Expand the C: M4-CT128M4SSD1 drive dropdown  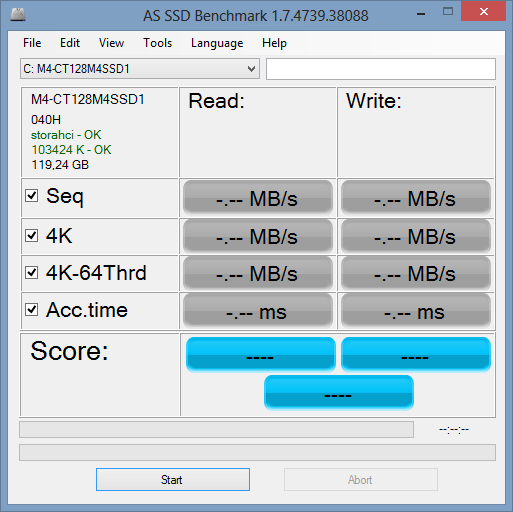pyautogui.click(x=140, y=69)
